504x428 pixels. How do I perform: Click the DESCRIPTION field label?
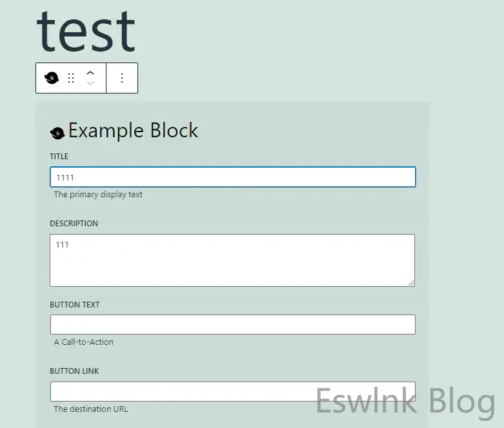74,224
